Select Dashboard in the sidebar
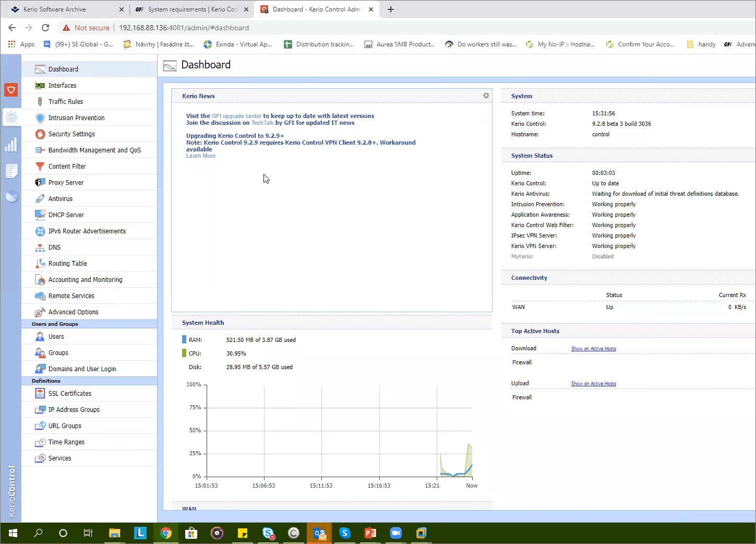This screenshot has width=756, height=544. click(x=89, y=69)
